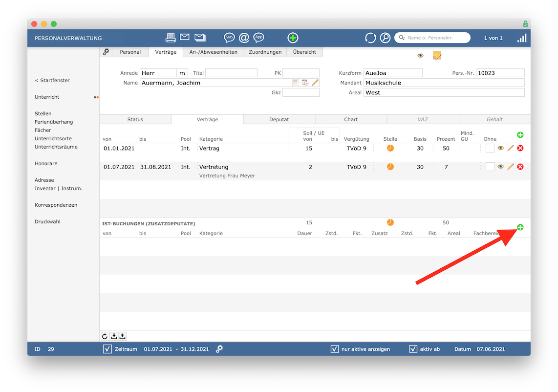Open the Zeitraum settings gear
Screen dimensions: 558x392
pos(219,349)
